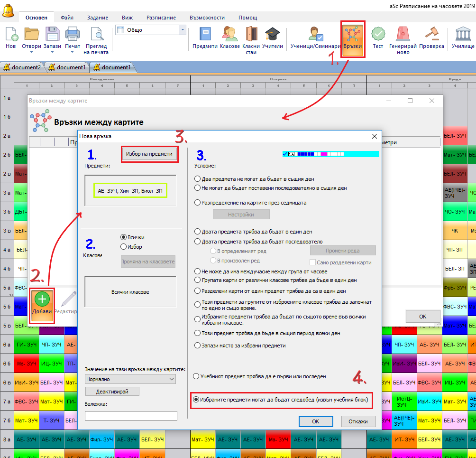Select 'Два предмета не могат да бъдат в същия ден'
476x458 pixels.
tap(197, 179)
